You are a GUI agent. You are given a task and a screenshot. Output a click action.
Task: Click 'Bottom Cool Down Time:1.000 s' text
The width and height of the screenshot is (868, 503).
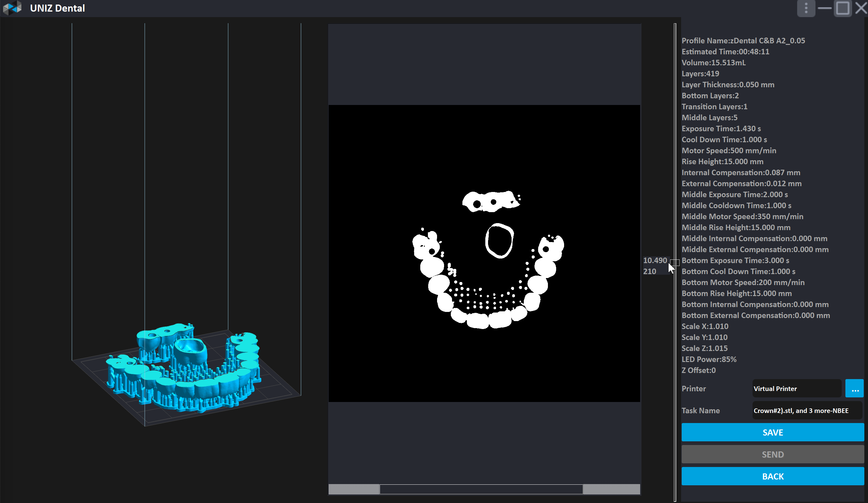(x=739, y=272)
